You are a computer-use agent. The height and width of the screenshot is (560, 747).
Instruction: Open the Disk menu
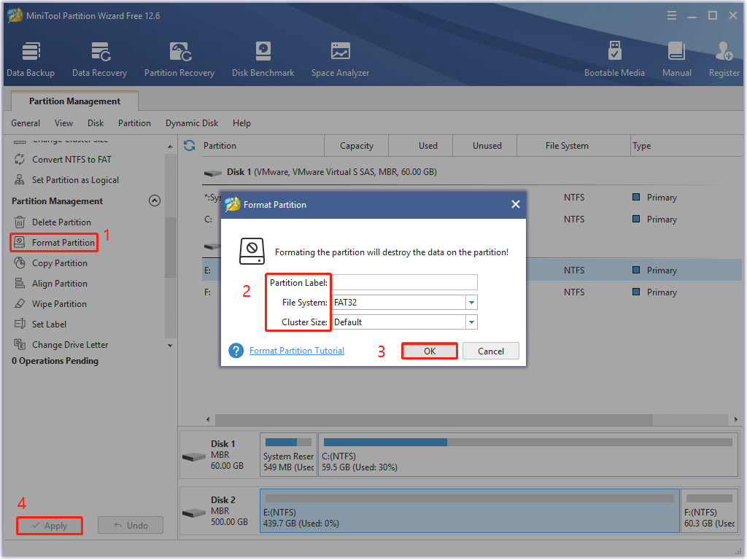(96, 123)
